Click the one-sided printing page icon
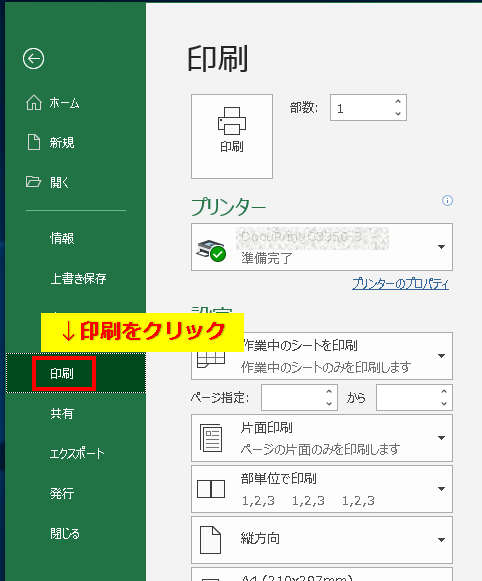Screen dimensions: 482x581 pyautogui.click(x=211, y=438)
